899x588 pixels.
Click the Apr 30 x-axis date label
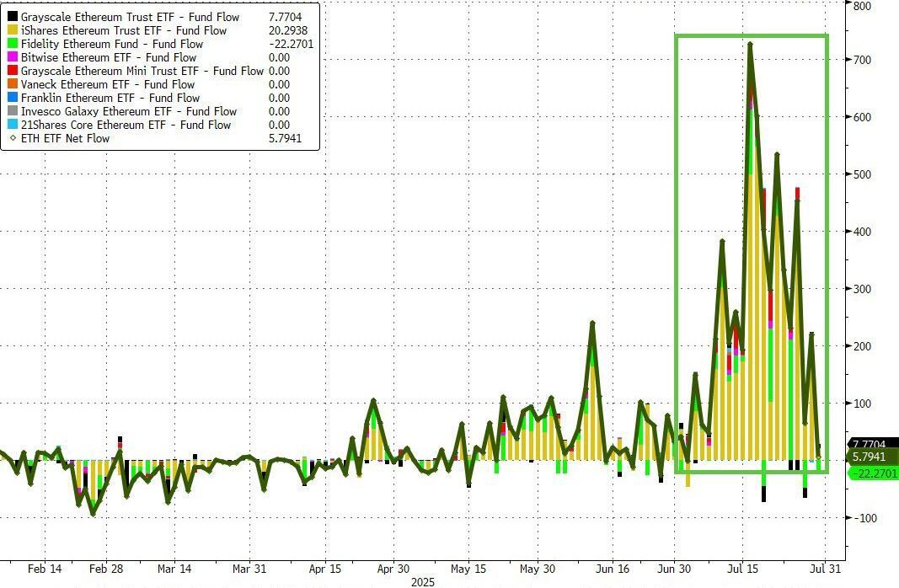coord(393,568)
